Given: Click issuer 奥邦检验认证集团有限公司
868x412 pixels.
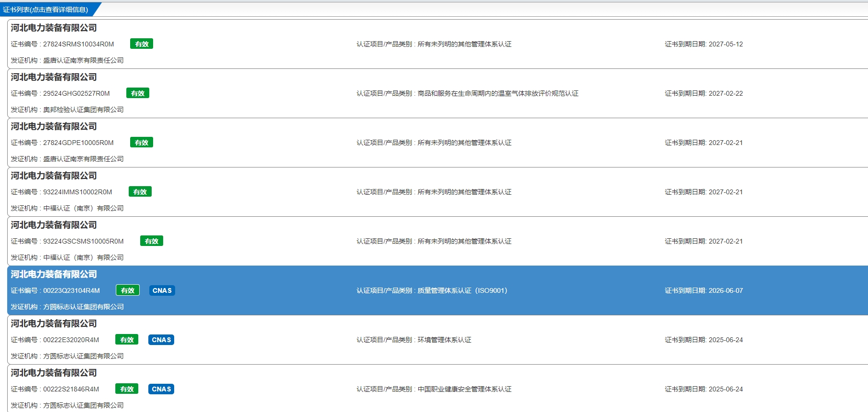Looking at the screenshot, I should click(x=83, y=110).
